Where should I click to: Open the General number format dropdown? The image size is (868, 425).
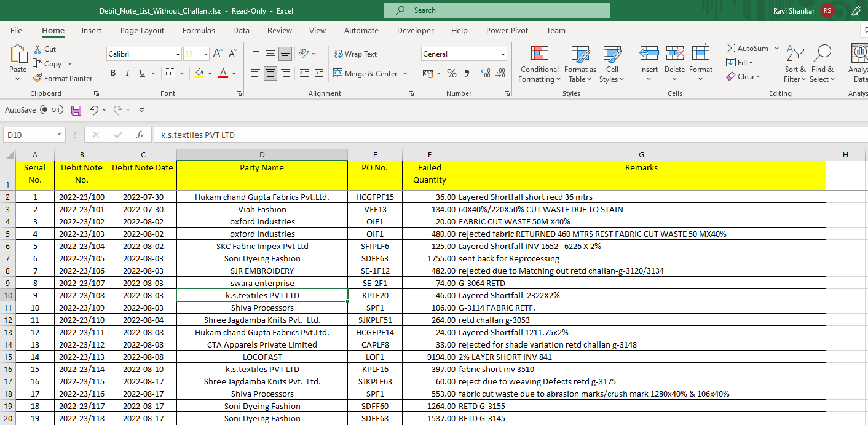point(503,54)
